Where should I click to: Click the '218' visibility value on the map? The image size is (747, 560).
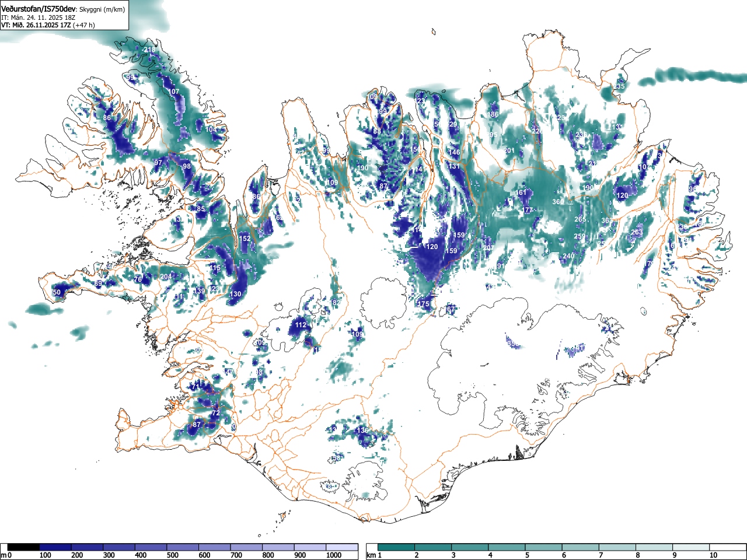tap(150, 50)
